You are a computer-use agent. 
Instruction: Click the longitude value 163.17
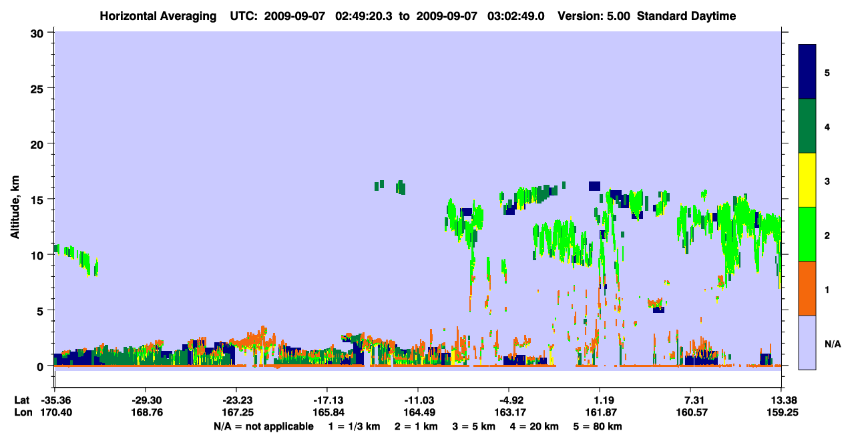click(509, 412)
